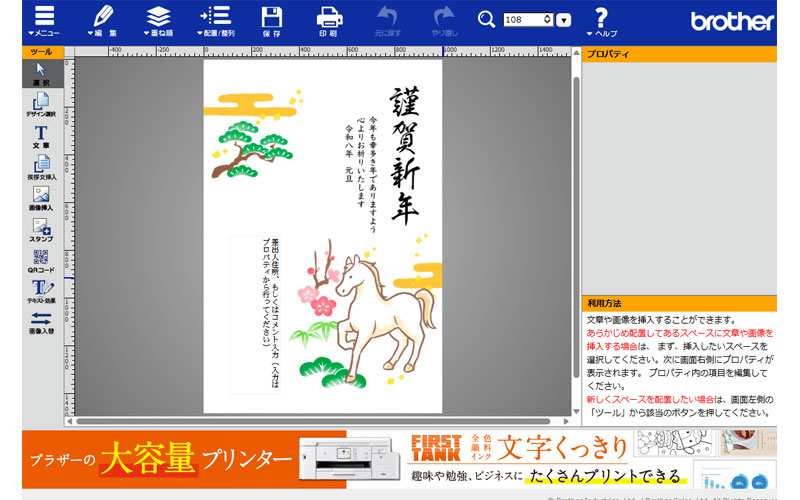The height and width of the screenshot is (500, 800).
Task: Select the 選択 (selection arrow) tool
Action: [41, 73]
